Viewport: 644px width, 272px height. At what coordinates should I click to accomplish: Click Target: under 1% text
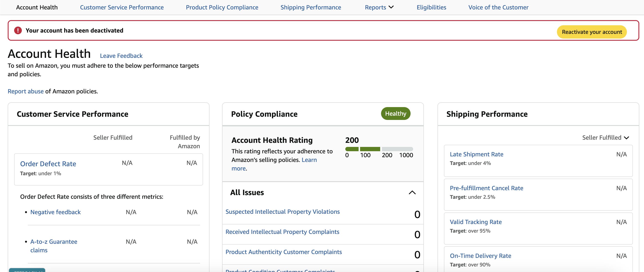[x=40, y=173]
